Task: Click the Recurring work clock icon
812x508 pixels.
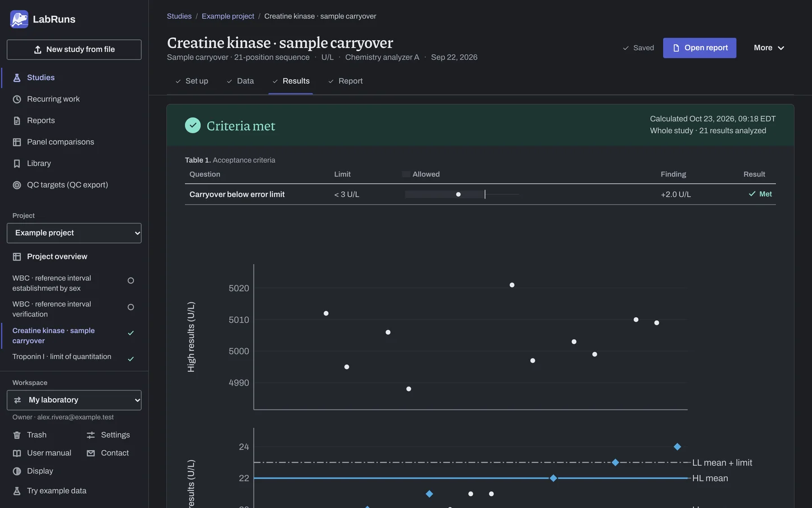Action: 17,99
